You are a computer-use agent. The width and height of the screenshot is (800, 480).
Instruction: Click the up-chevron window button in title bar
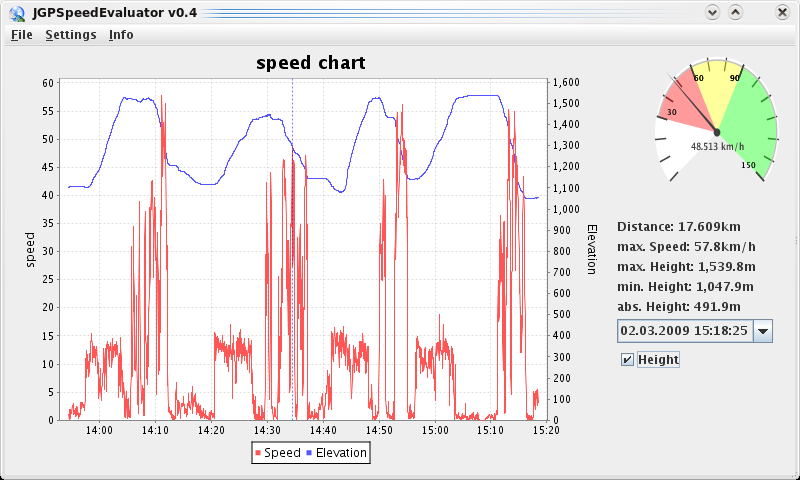click(x=735, y=12)
